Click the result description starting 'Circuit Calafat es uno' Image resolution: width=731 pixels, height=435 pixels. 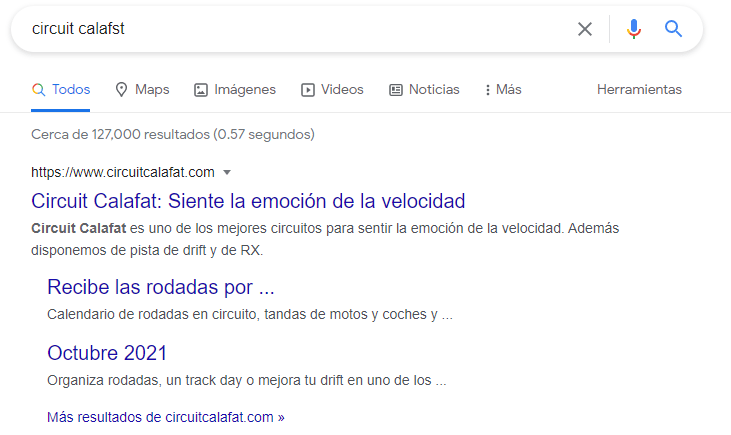tap(325, 239)
